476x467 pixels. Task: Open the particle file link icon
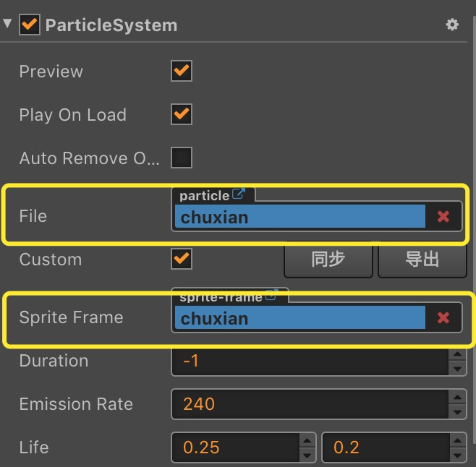click(238, 194)
